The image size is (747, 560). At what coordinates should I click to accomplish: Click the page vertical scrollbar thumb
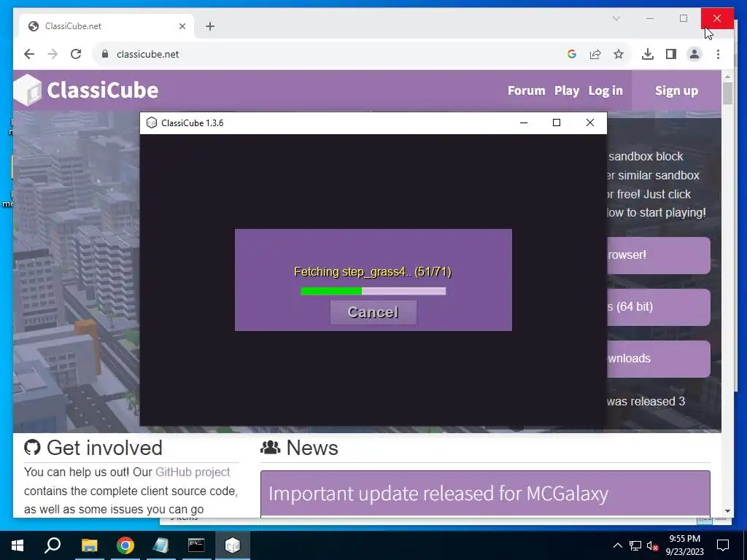(x=727, y=93)
